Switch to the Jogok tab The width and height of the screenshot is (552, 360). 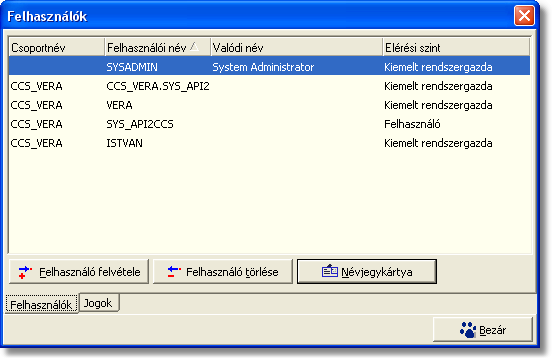[x=99, y=303]
